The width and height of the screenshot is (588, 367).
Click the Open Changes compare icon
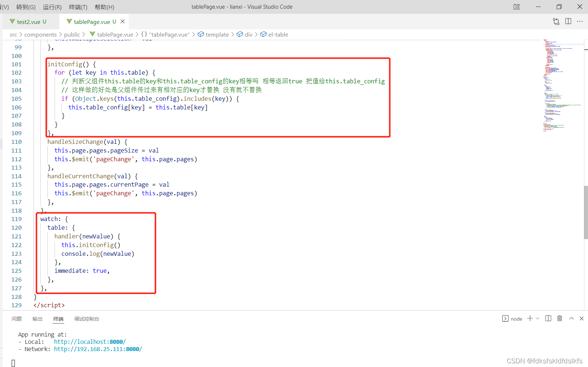556,21
